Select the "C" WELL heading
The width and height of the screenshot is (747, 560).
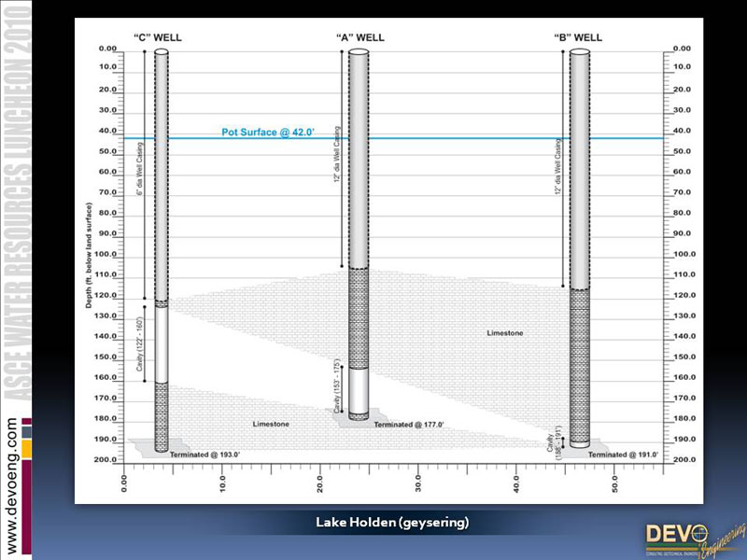coord(156,37)
